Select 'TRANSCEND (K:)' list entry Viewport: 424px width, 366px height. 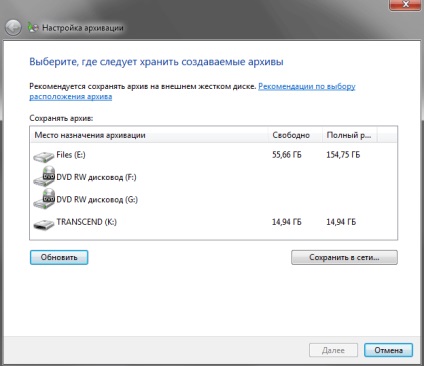point(87,222)
